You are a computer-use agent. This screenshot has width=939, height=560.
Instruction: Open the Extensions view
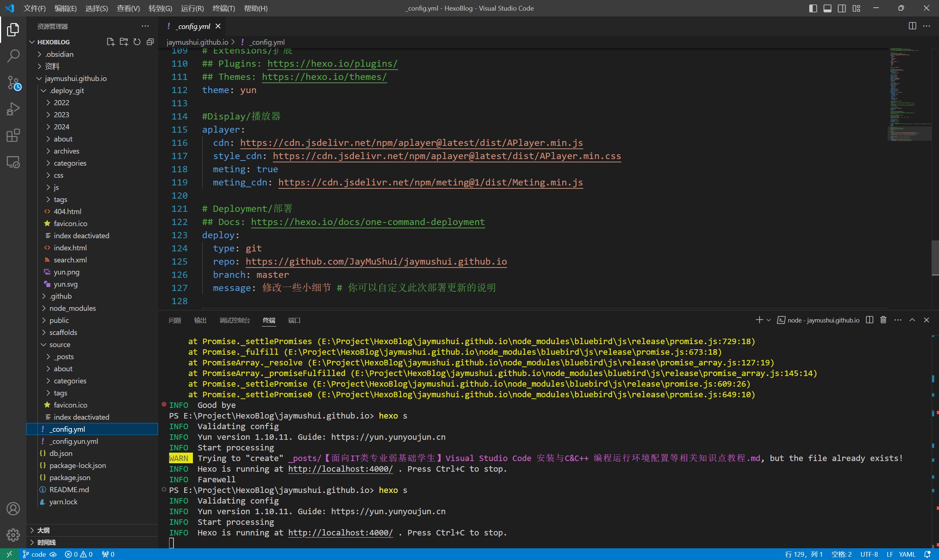(13, 136)
